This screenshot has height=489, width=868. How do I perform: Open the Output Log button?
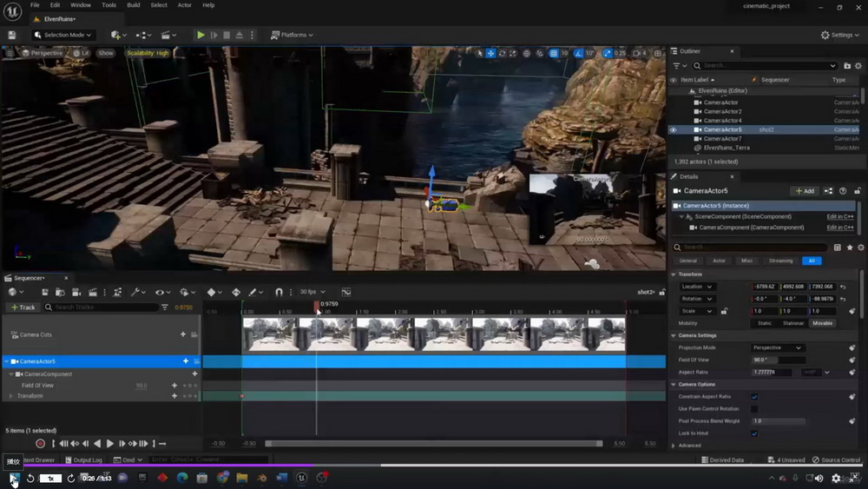click(x=83, y=460)
